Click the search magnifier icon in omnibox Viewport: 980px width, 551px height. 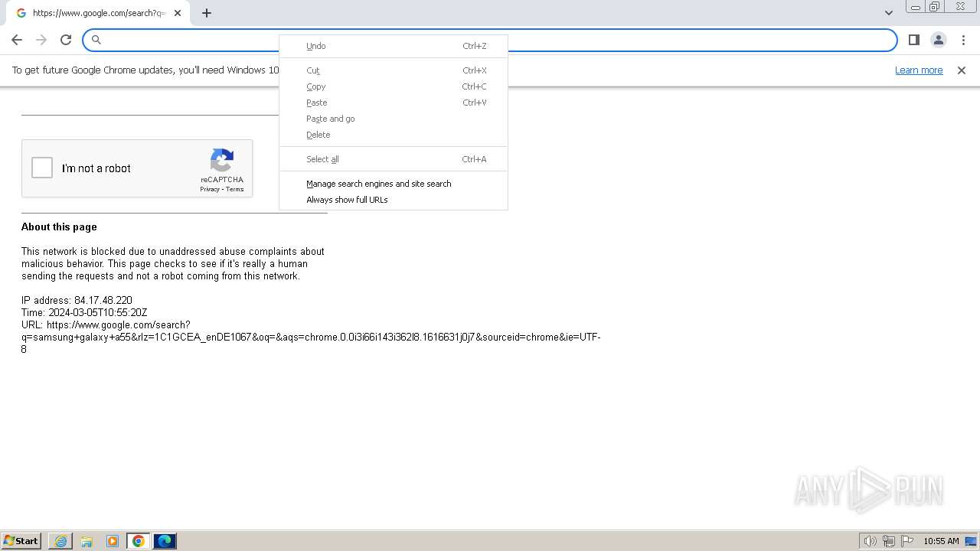tap(96, 40)
